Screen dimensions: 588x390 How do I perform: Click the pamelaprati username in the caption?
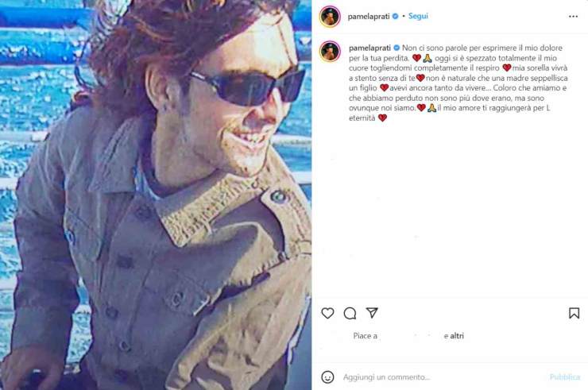369,48
